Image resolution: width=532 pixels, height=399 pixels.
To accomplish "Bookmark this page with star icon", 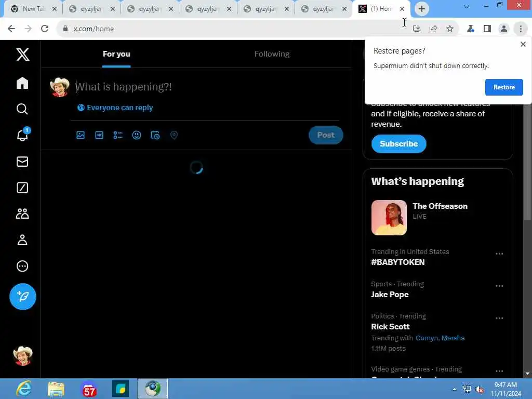I will point(449,29).
